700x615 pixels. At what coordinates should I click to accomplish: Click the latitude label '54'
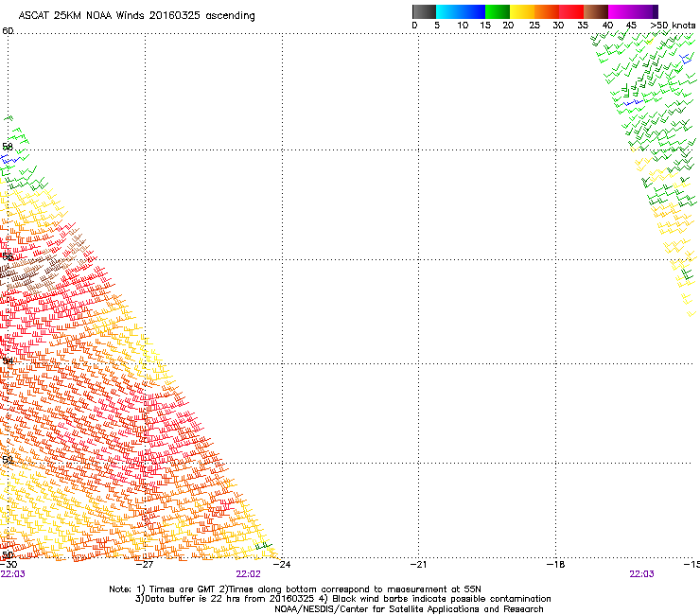[8, 360]
